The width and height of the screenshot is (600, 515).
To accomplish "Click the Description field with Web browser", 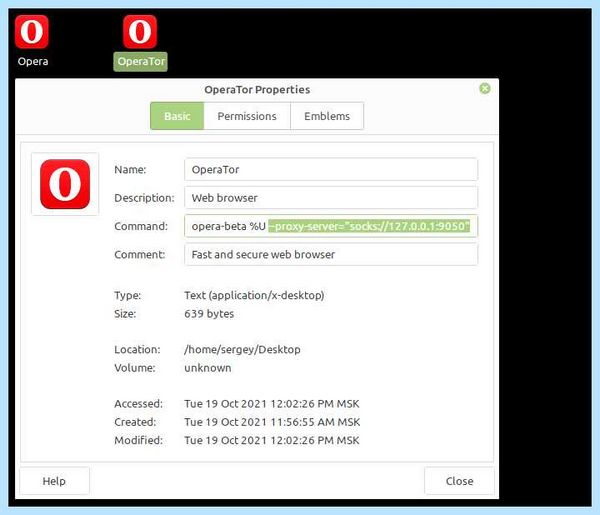I will (331, 198).
